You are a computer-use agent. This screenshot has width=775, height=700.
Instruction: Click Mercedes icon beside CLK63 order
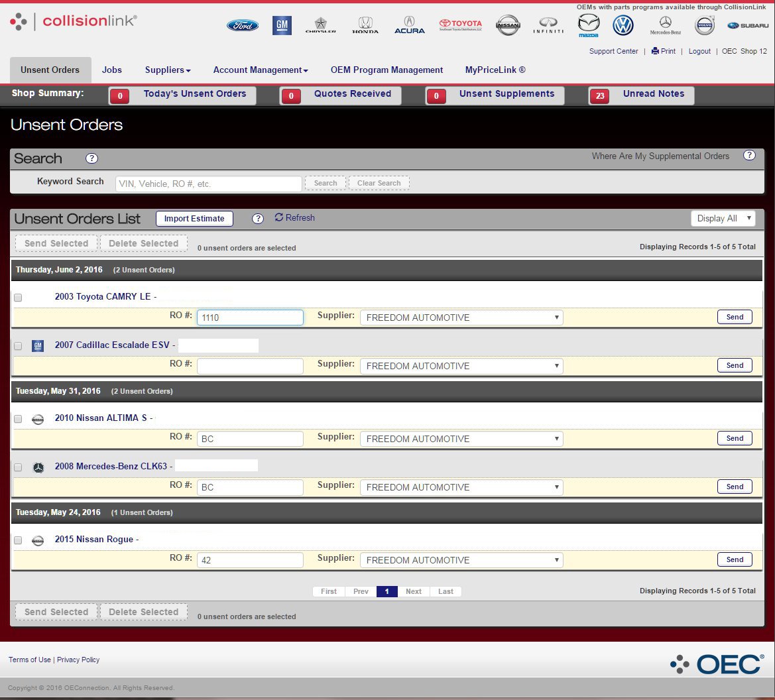(x=38, y=467)
